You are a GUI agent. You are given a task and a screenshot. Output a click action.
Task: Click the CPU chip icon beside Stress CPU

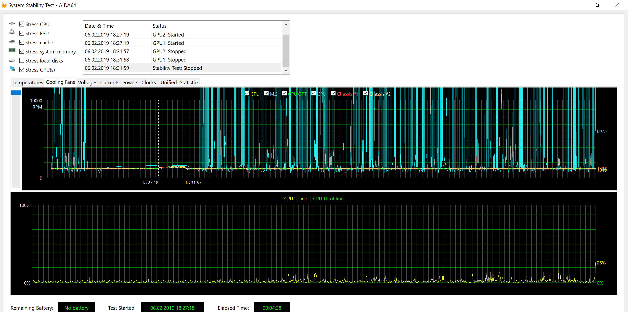click(x=12, y=24)
